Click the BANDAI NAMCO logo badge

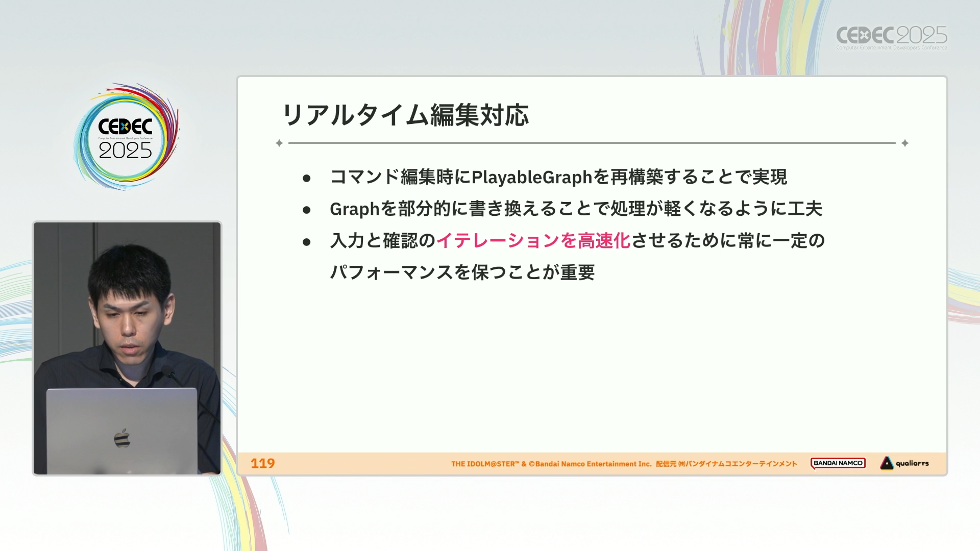pyautogui.click(x=838, y=463)
